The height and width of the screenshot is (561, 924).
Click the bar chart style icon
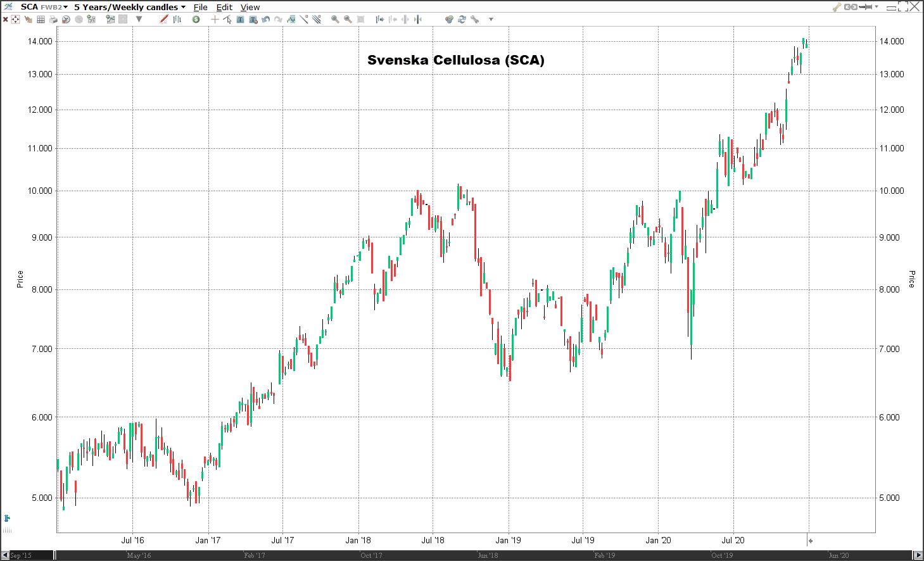(x=177, y=19)
